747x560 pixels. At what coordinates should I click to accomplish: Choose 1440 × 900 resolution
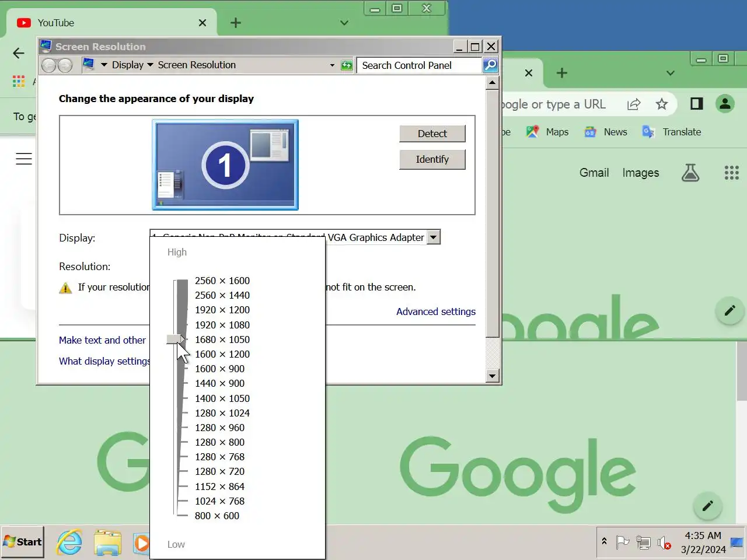point(219,383)
